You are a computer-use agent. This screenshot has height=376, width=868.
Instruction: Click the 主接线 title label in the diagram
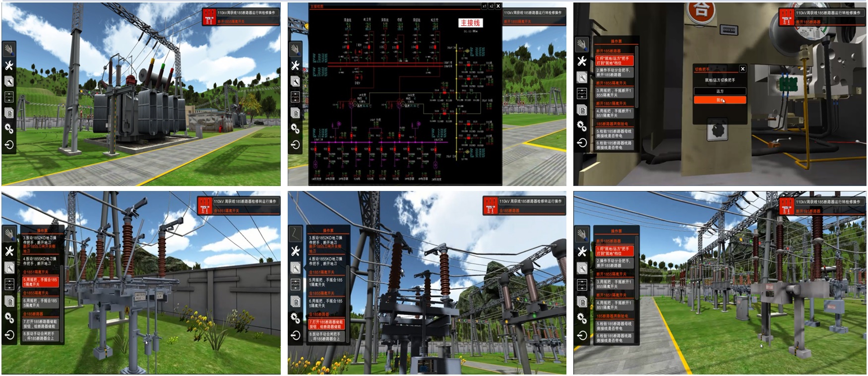click(470, 23)
